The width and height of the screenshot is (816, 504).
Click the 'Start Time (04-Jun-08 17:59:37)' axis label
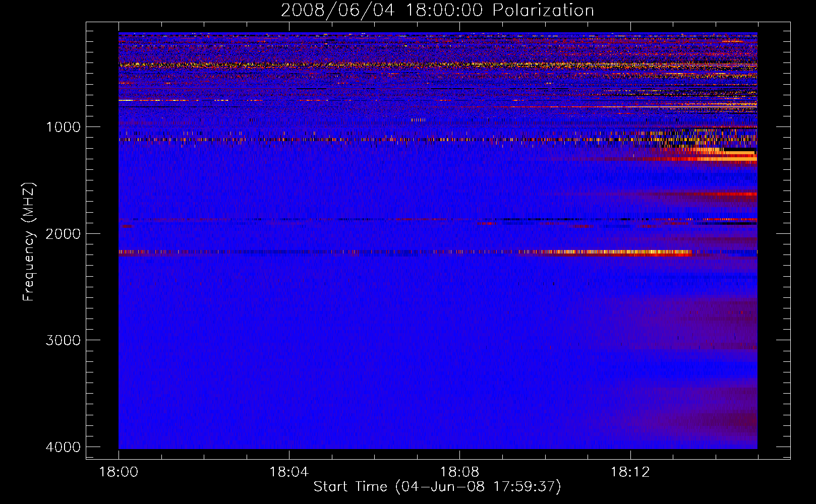(437, 486)
